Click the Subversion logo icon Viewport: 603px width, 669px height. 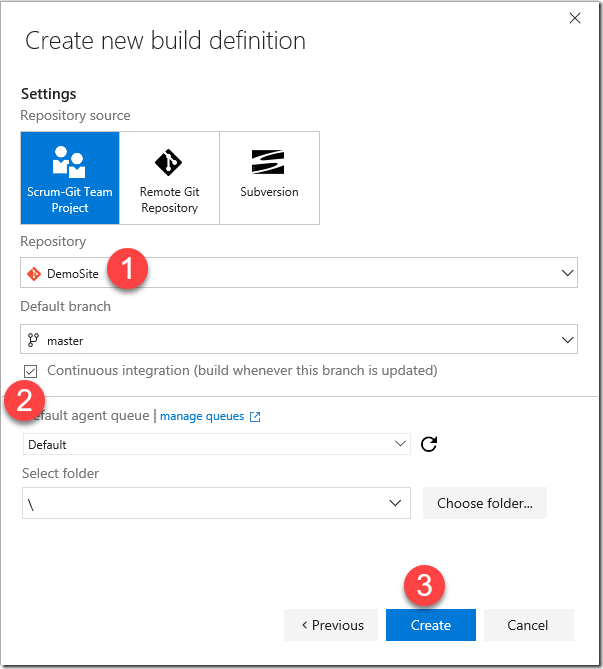[268, 162]
